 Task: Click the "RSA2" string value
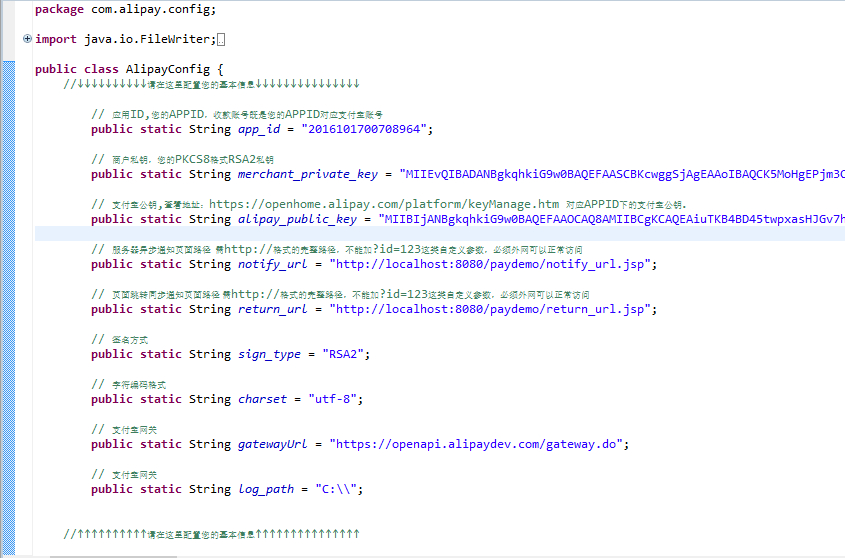[343, 354]
